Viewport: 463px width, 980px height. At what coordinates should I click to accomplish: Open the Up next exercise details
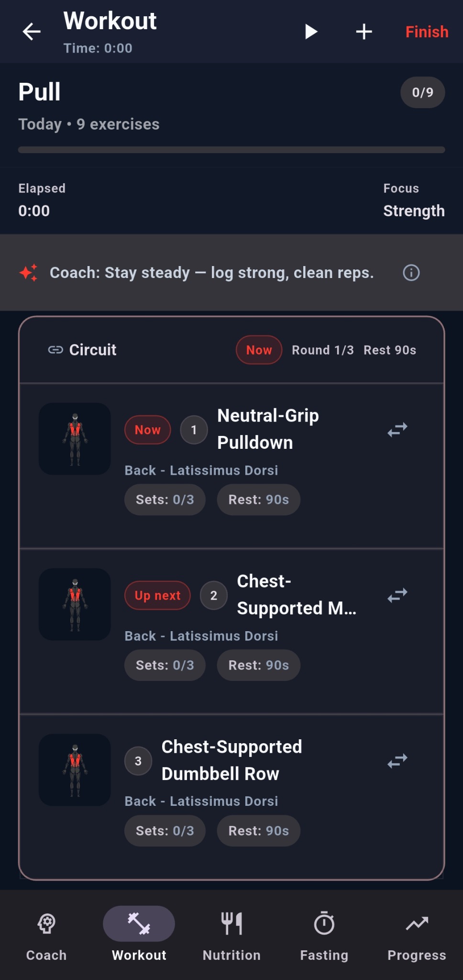157,595
